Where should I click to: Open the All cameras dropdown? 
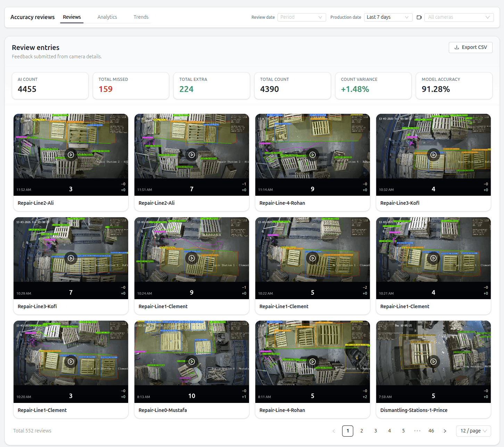(x=458, y=17)
